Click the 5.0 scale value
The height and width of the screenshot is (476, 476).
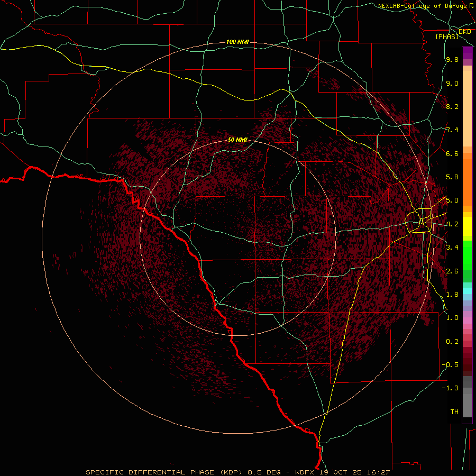[x=452, y=200]
